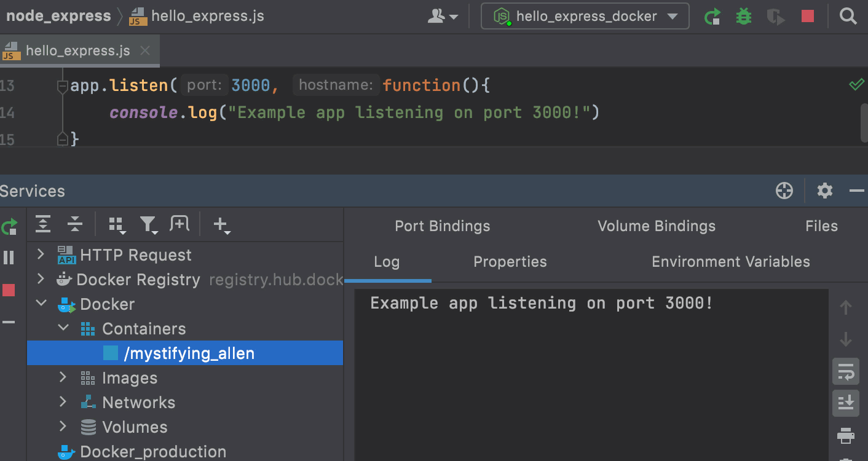The image size is (868, 461).
Task: Select the /mystifying_allen container
Action: click(189, 353)
